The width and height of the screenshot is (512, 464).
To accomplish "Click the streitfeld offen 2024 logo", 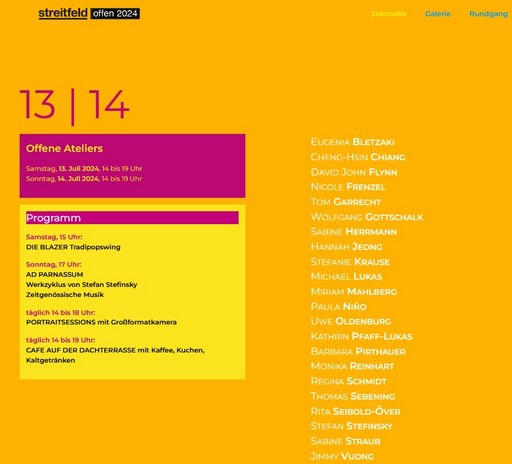I will coord(89,13).
